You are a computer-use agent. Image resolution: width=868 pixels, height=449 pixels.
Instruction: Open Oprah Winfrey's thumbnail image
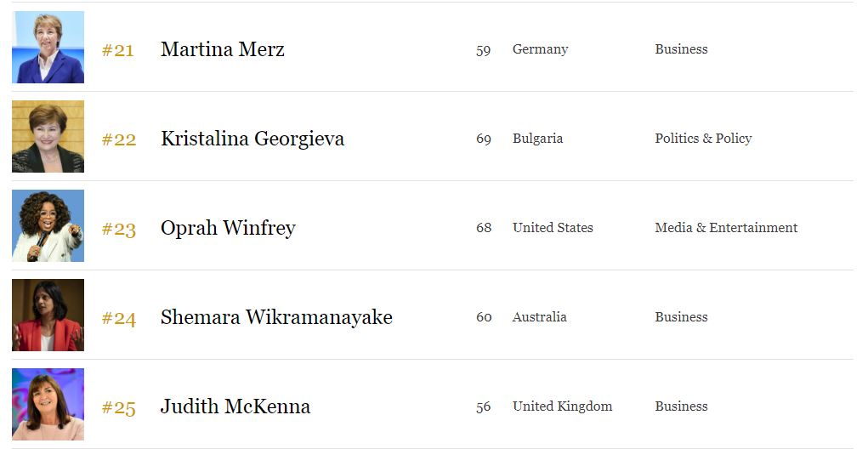pyautogui.click(x=48, y=226)
